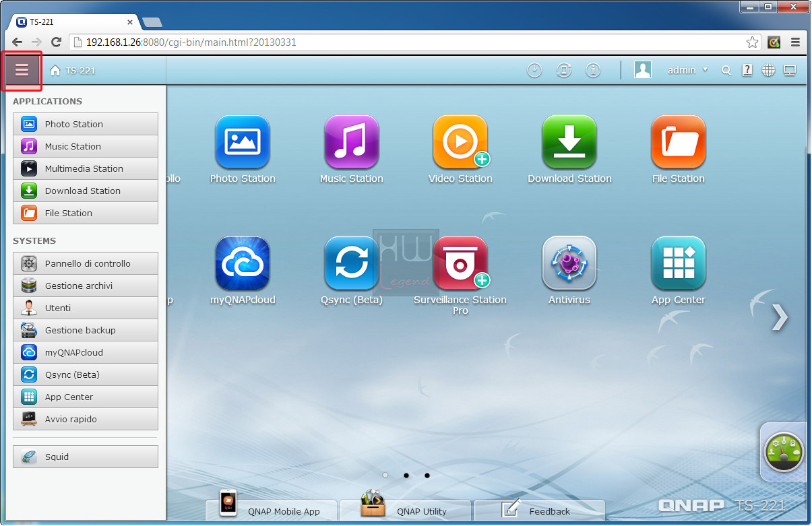
Task: Open the QNAP Utility button
Action: click(x=405, y=509)
